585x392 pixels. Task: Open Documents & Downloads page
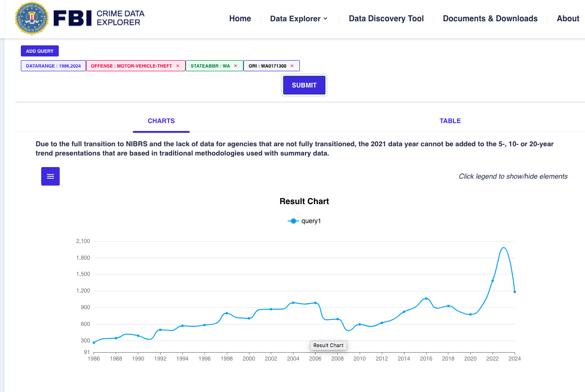[490, 19]
